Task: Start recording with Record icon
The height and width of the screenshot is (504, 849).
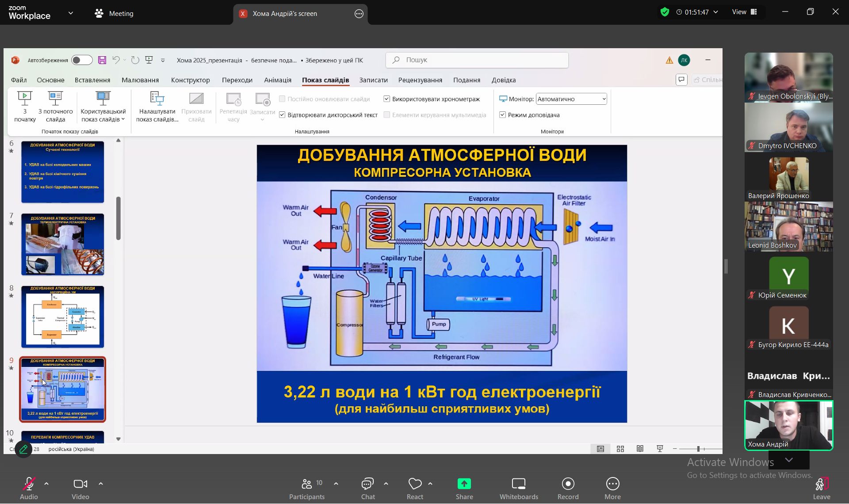Action: [568, 484]
